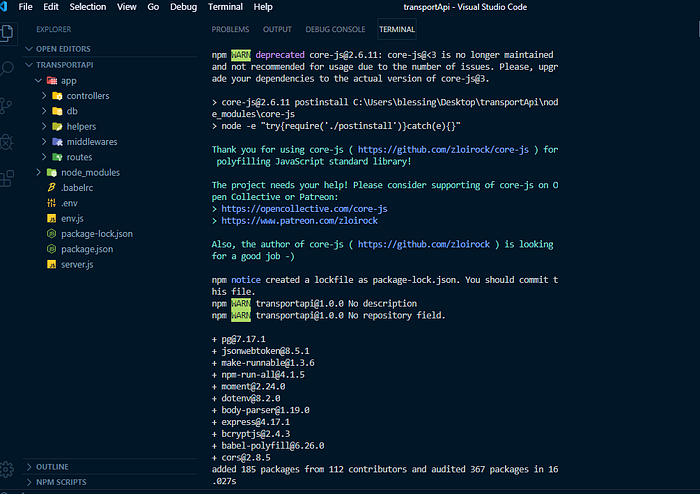Open the github.com/zloirock author link

point(424,245)
